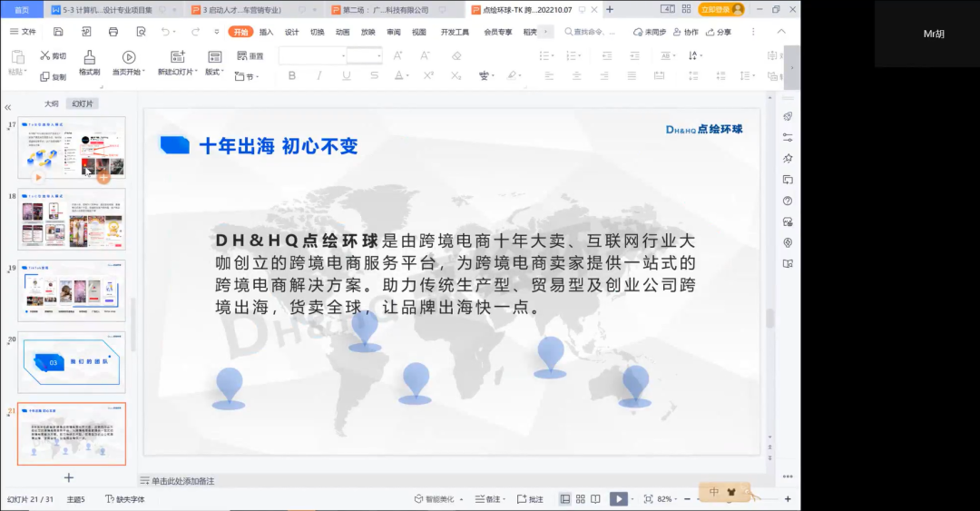This screenshot has height=511, width=980.
Task: Switch to the '5-3 计算机' document tab
Action: (x=107, y=9)
